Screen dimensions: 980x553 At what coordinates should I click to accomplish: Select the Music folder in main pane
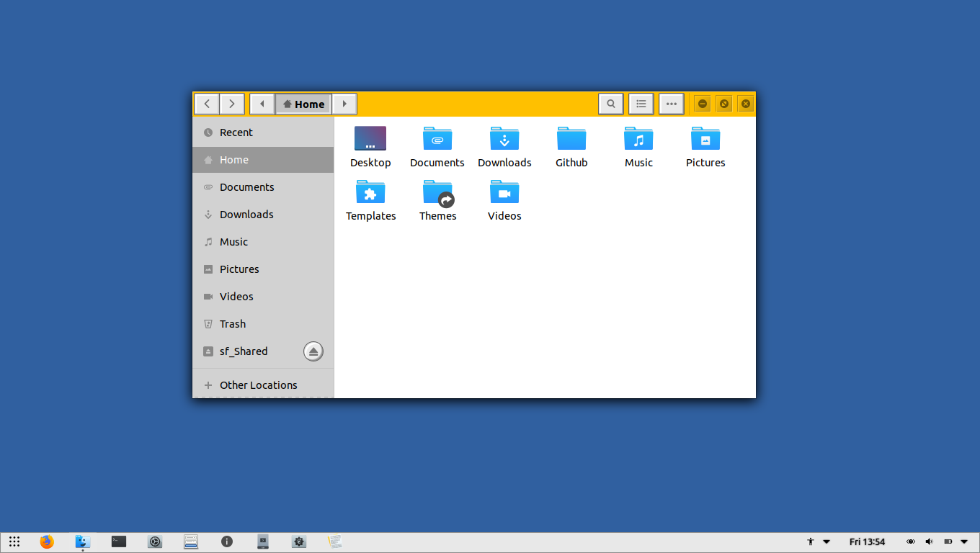pos(638,138)
